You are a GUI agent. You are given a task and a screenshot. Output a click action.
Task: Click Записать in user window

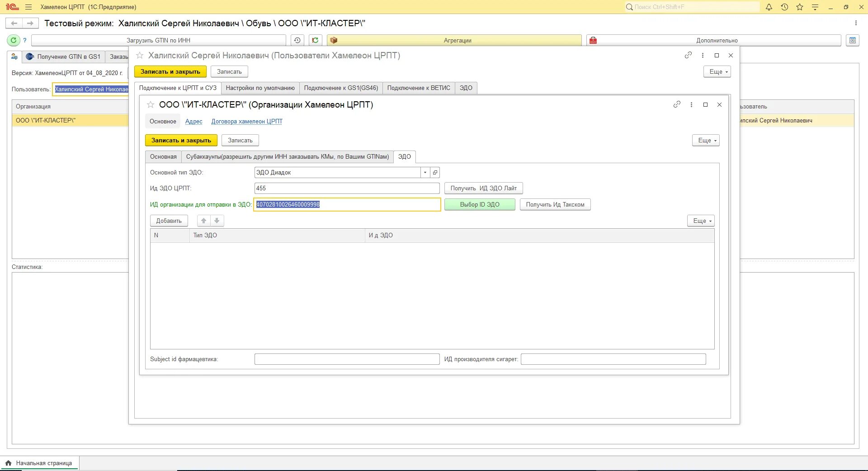[x=229, y=71]
